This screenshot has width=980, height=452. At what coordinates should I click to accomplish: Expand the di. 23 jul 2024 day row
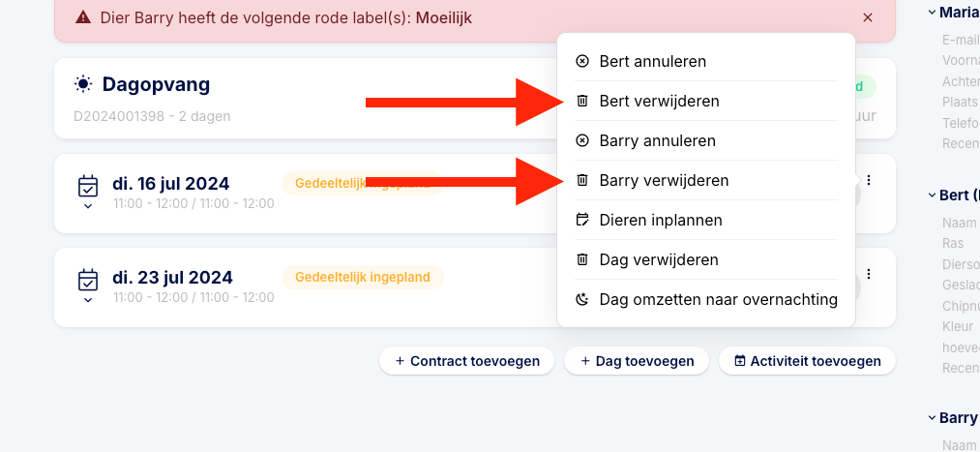pyautogui.click(x=88, y=299)
